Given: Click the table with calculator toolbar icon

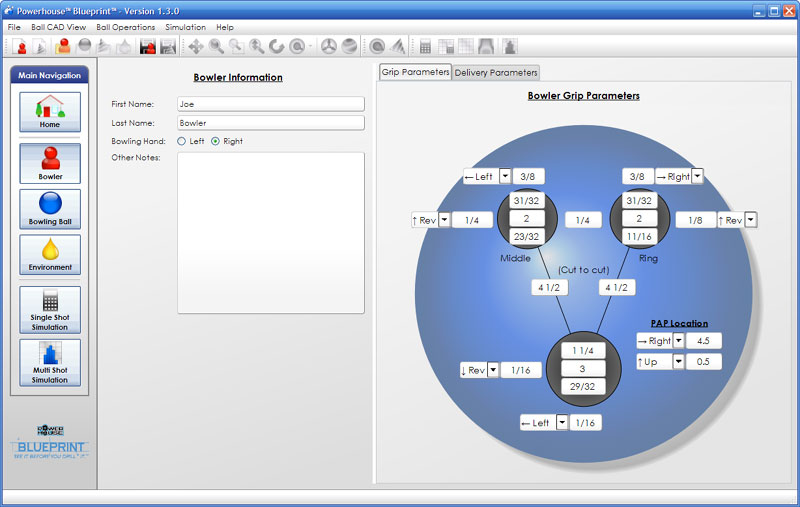Looking at the screenshot, I should click(x=445, y=46).
